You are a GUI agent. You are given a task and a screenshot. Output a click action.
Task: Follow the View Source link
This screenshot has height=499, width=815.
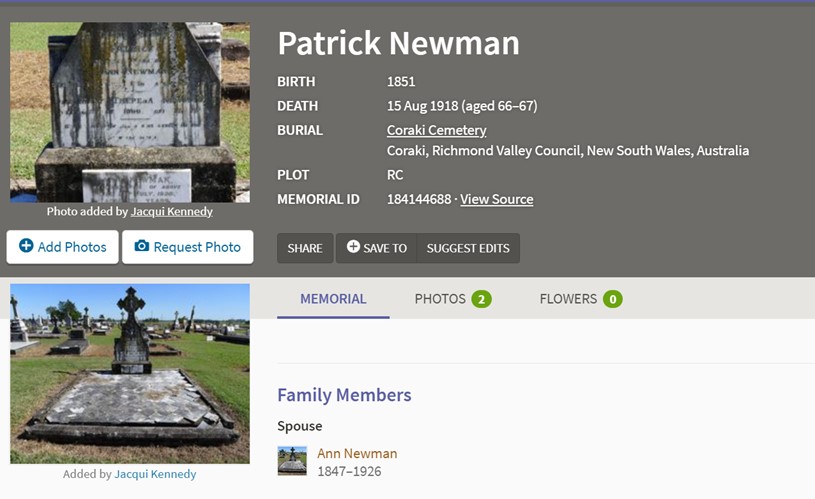[496, 199]
